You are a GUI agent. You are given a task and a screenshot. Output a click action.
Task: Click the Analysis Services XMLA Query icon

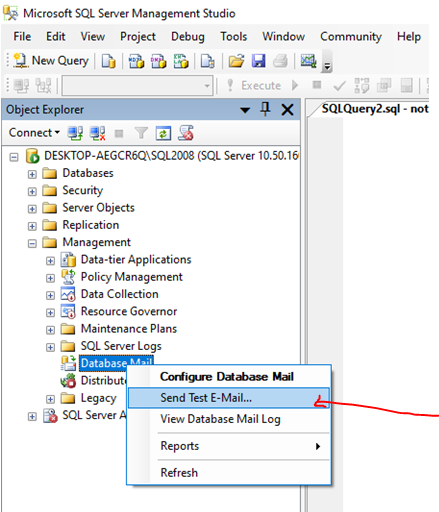coord(181,61)
